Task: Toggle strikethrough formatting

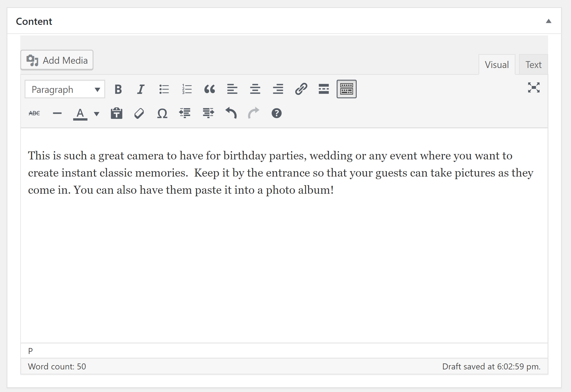Action: (34, 113)
